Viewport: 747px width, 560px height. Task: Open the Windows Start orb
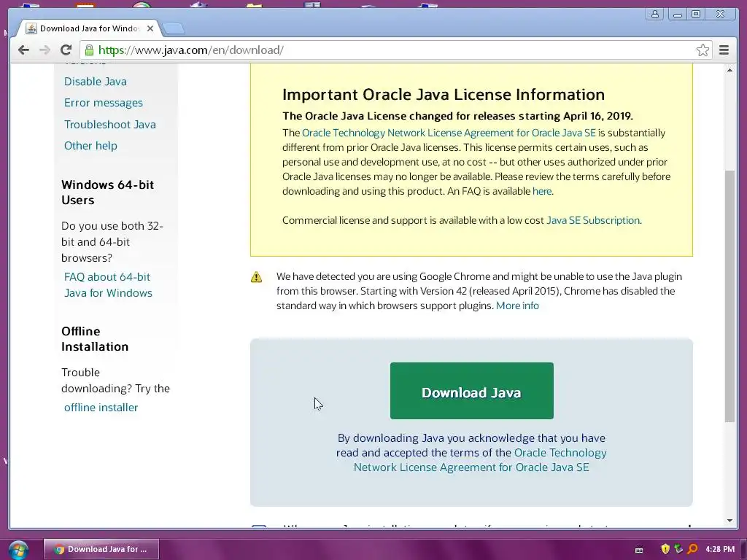(18, 550)
